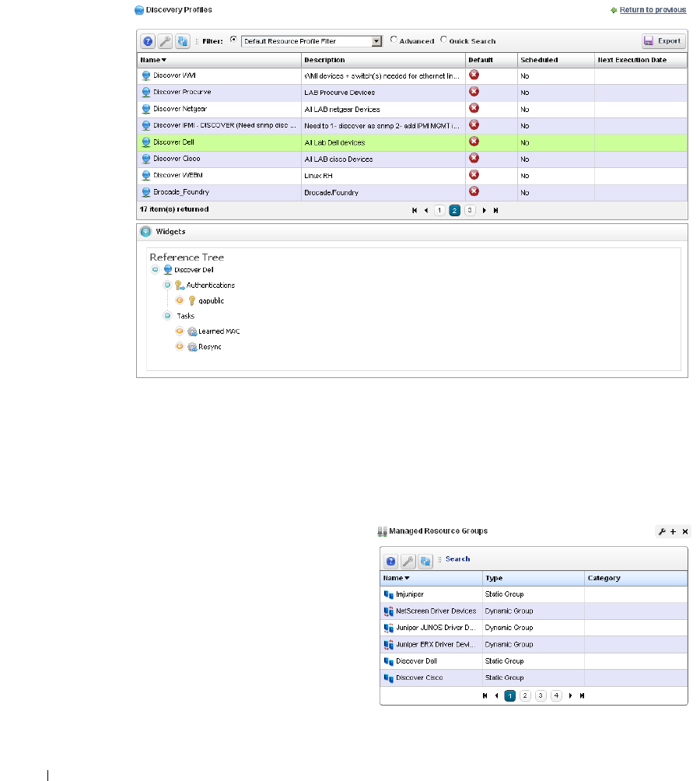Click Discover Netgear profile globe icon
The image size is (700, 781).
pyautogui.click(x=146, y=109)
